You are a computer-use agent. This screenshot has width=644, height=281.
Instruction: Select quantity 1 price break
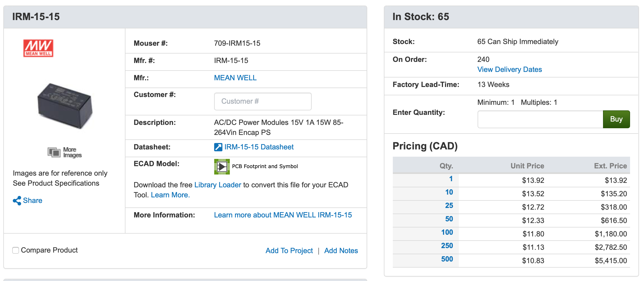(451, 179)
